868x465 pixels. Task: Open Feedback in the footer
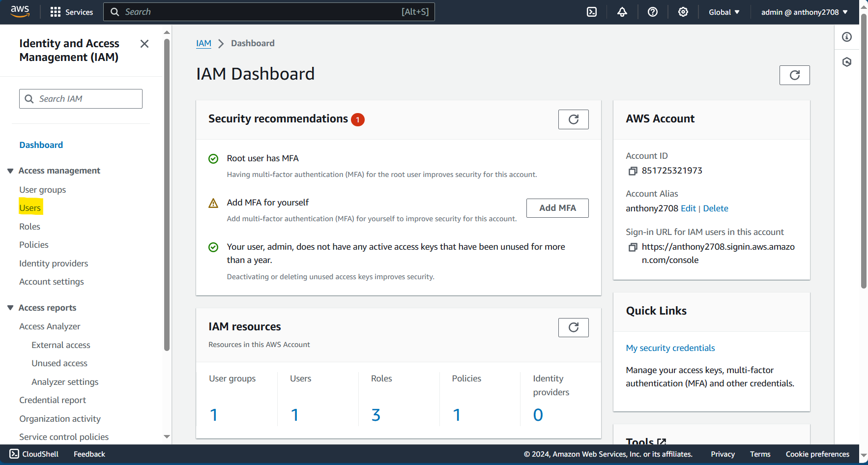coord(89,454)
